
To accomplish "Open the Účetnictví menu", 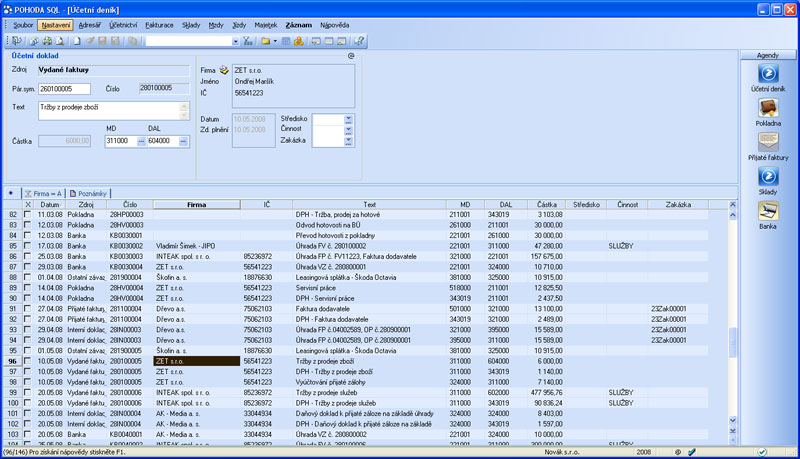I will click(123, 25).
